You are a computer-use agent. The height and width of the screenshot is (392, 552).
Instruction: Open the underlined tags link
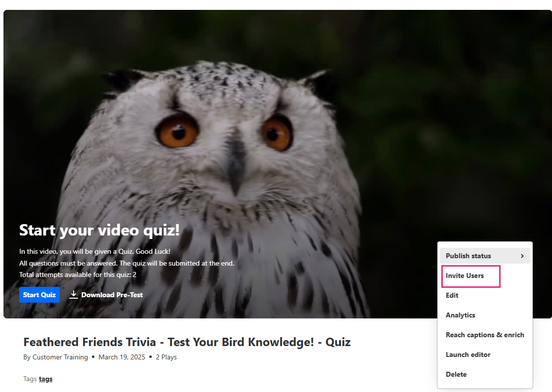click(45, 379)
